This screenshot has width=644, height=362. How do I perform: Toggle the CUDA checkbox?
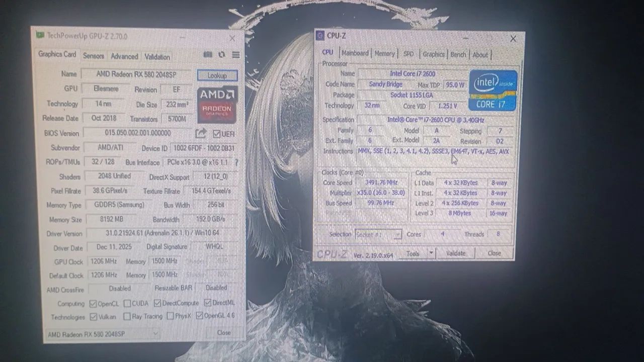(127, 303)
